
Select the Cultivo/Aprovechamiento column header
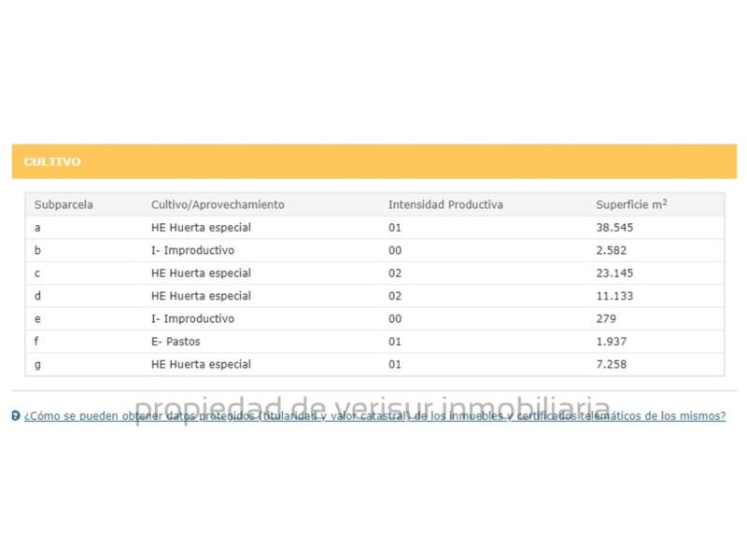218,204
